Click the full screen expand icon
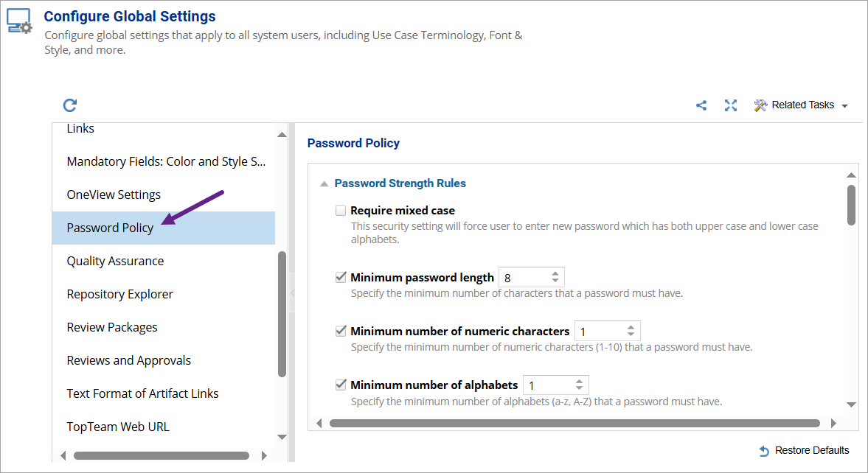The height and width of the screenshot is (473, 868). tap(731, 105)
